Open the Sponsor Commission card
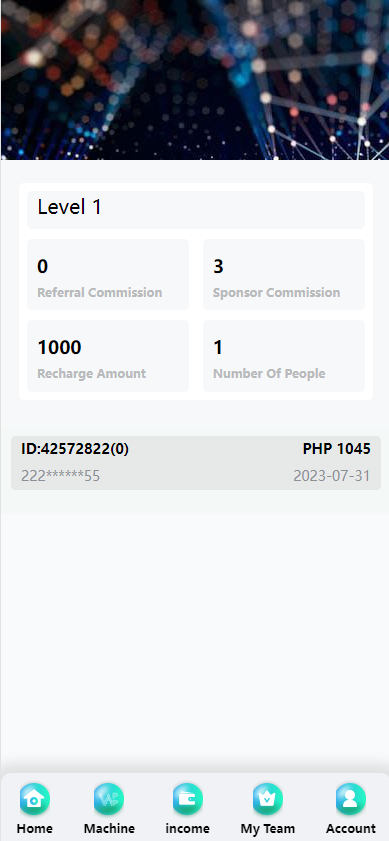The height and width of the screenshot is (841, 389). pyautogui.click(x=284, y=275)
